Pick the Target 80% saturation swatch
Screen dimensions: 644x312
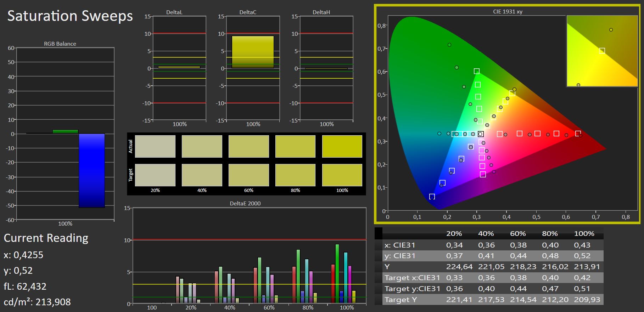tap(295, 175)
